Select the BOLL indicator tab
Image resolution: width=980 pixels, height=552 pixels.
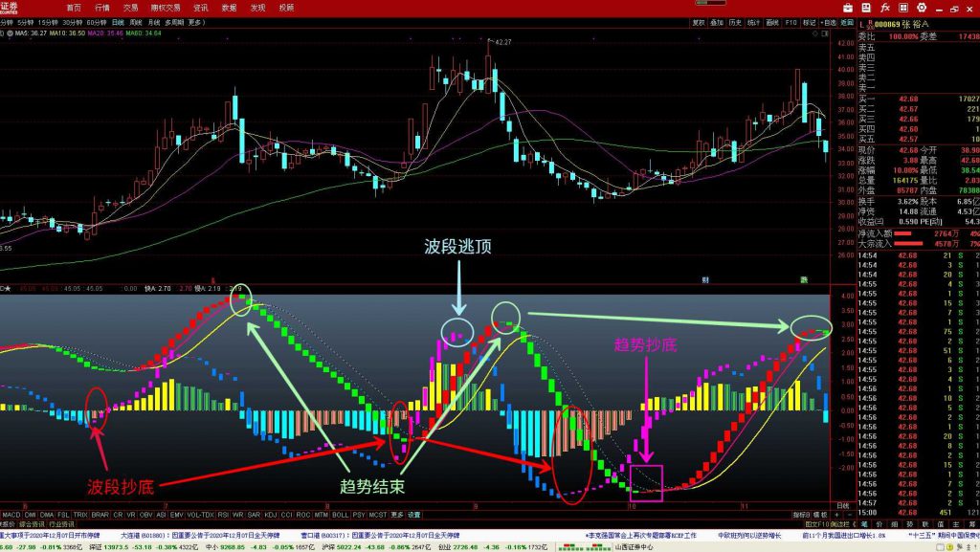340,514
